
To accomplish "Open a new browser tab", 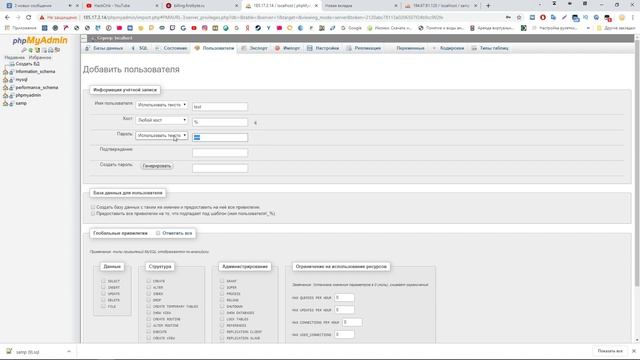I will coord(488,6).
